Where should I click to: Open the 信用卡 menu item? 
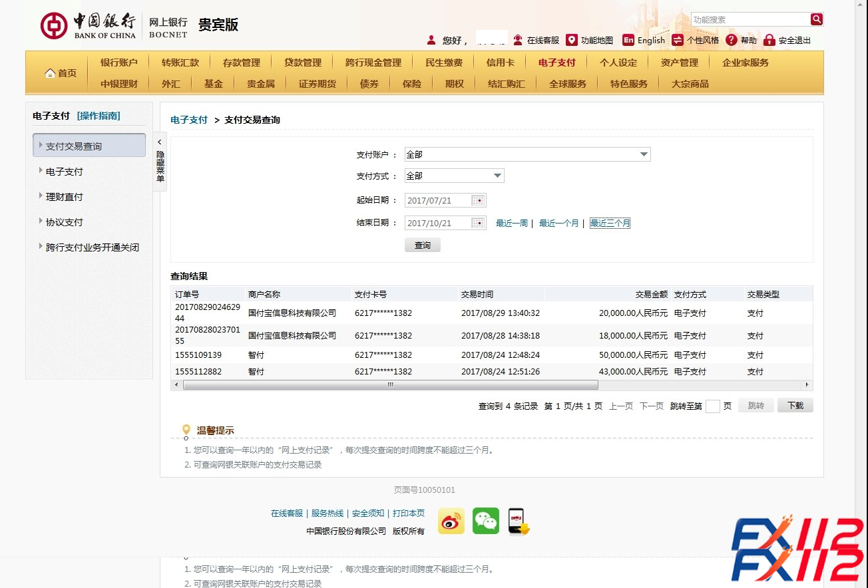[x=500, y=63]
